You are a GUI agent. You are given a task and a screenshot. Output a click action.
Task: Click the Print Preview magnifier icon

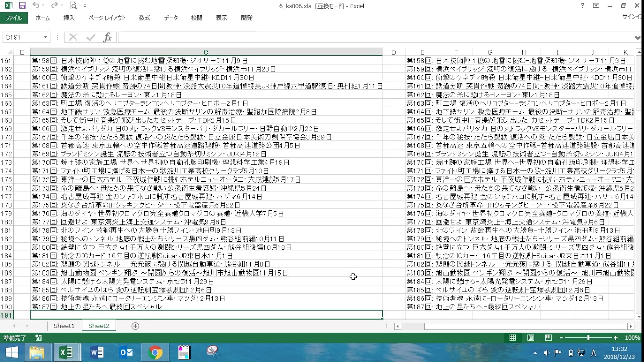click(74, 6)
